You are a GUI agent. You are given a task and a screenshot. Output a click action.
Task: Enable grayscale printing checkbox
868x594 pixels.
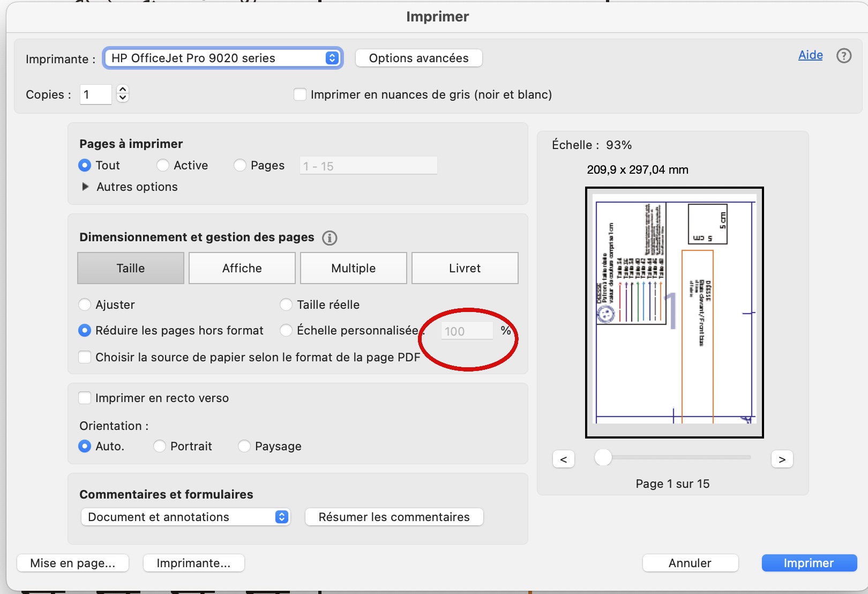pyautogui.click(x=301, y=95)
